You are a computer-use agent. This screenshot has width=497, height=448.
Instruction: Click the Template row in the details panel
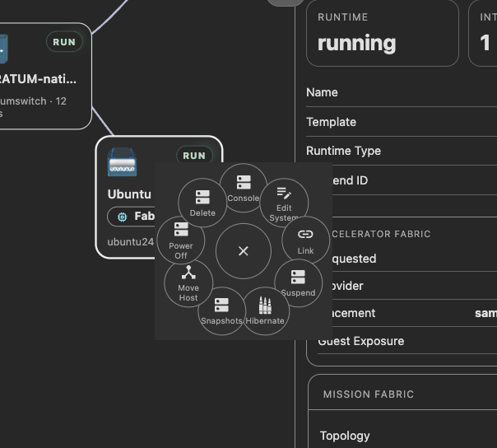(x=402, y=122)
